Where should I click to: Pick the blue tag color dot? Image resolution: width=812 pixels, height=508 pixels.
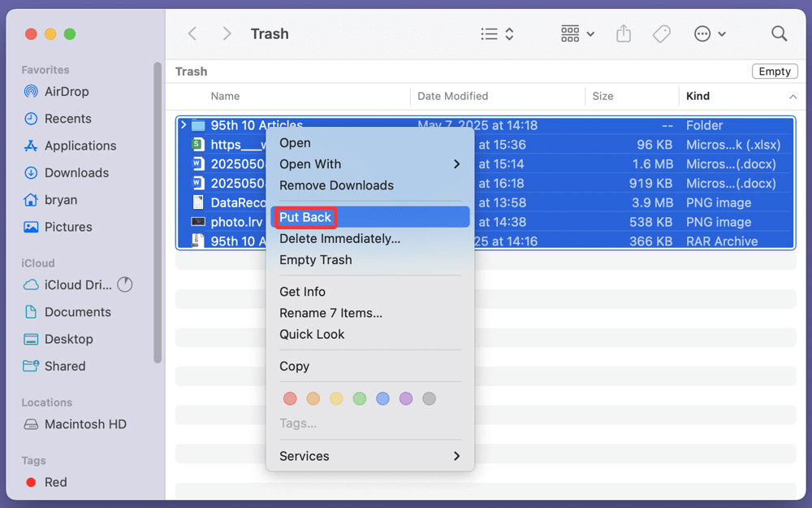[382, 398]
